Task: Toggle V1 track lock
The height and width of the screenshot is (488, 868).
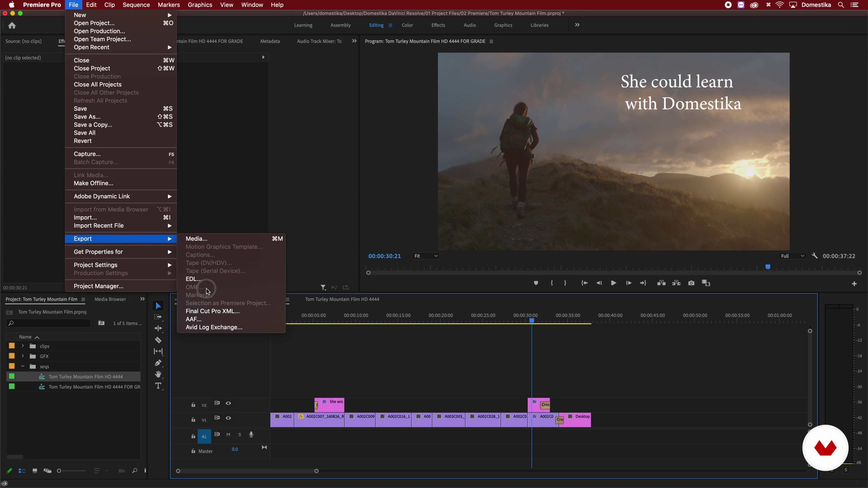Action: point(193,420)
